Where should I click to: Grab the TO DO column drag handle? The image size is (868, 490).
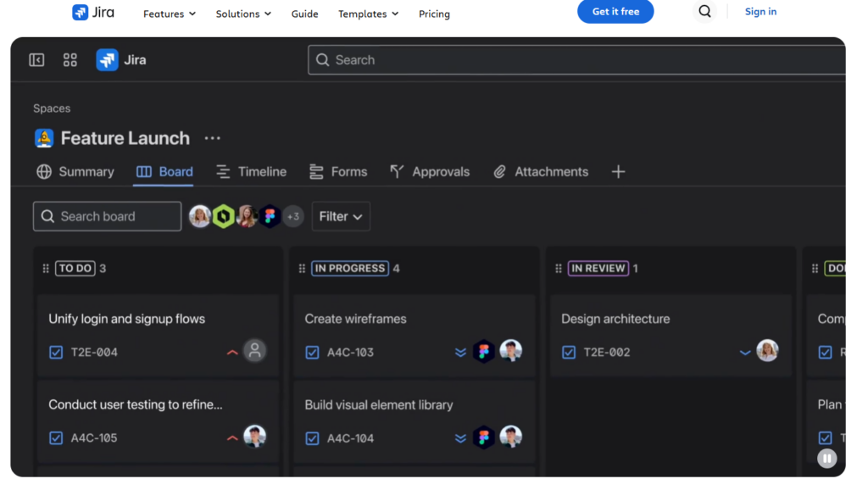tap(46, 269)
